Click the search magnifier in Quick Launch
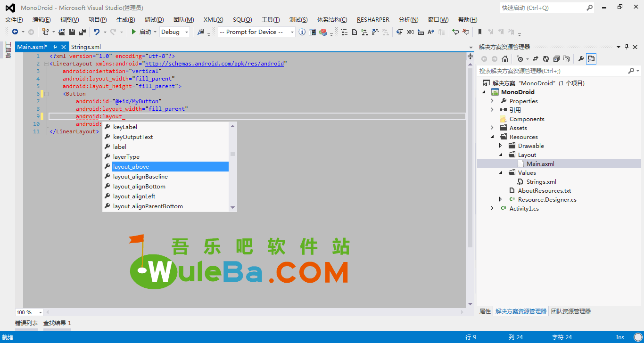This screenshot has width=644, height=343. (589, 8)
